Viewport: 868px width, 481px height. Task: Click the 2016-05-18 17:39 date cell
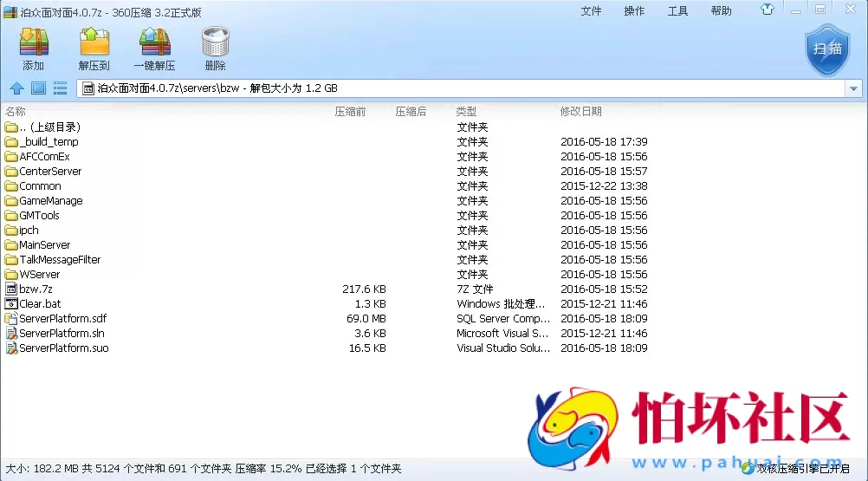(604, 141)
